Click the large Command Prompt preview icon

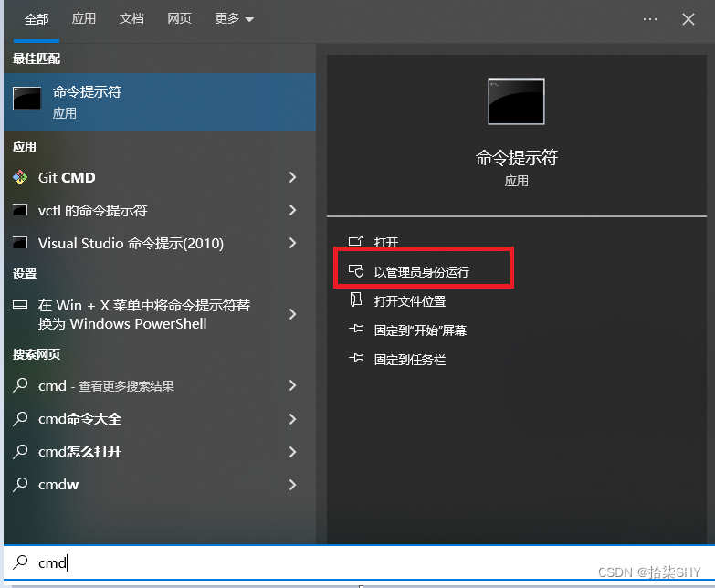[x=516, y=101]
